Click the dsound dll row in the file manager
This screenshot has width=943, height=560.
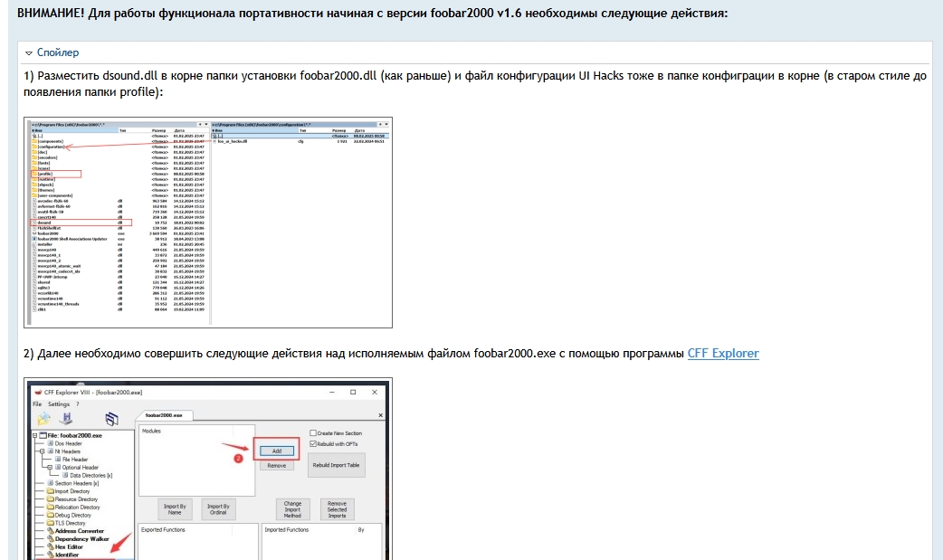coord(81,223)
